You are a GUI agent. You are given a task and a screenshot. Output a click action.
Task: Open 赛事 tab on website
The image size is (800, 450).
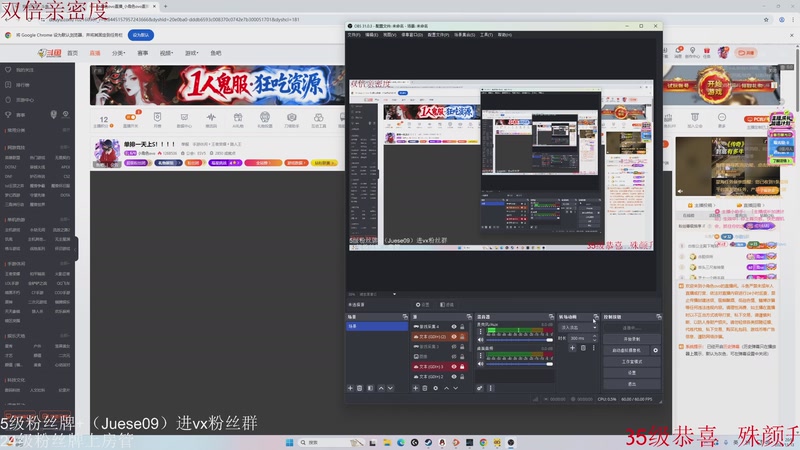[x=142, y=53]
